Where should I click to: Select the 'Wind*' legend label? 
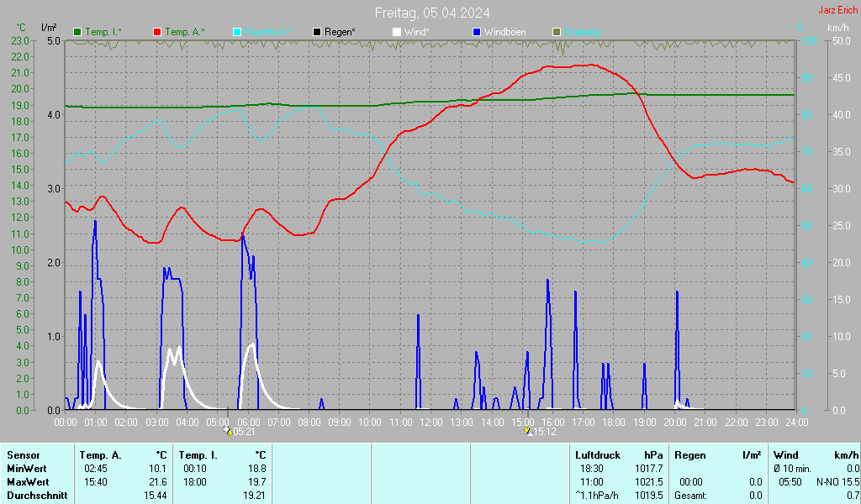(417, 33)
